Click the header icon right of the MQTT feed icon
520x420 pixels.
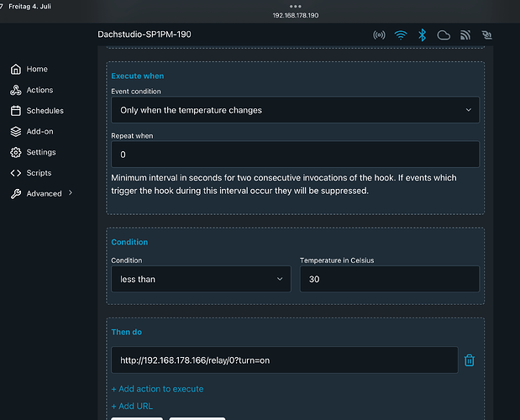click(487, 34)
